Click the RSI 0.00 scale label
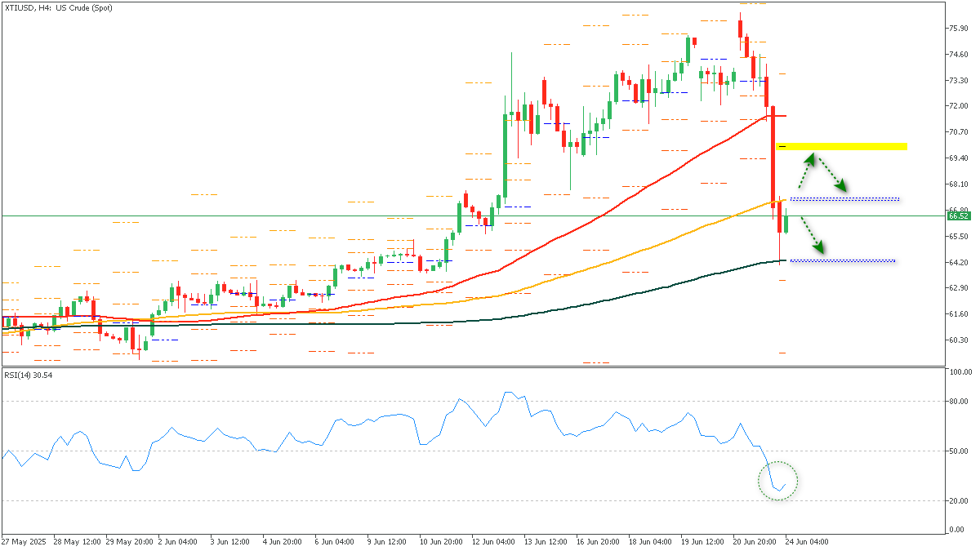The image size is (980, 551). (x=956, y=530)
